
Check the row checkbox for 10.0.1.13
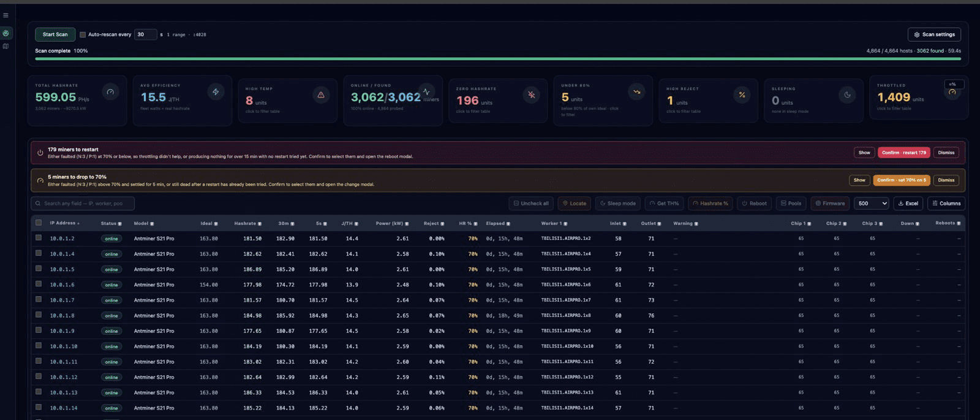click(39, 392)
